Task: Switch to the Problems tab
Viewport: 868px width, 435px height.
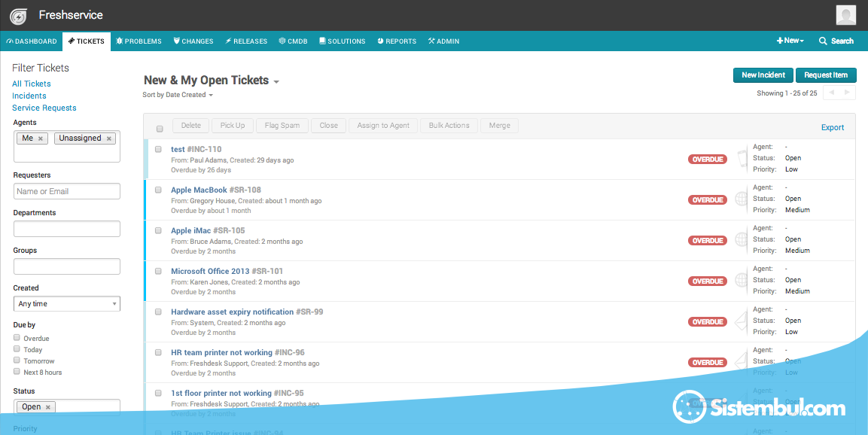Action: click(x=139, y=41)
